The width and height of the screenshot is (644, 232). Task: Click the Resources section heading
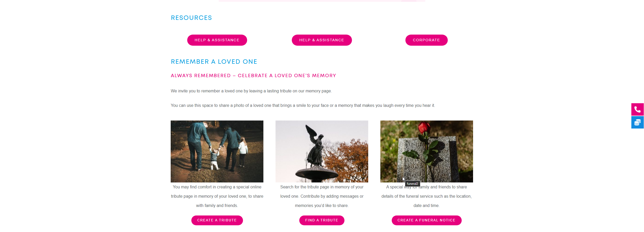(x=191, y=18)
